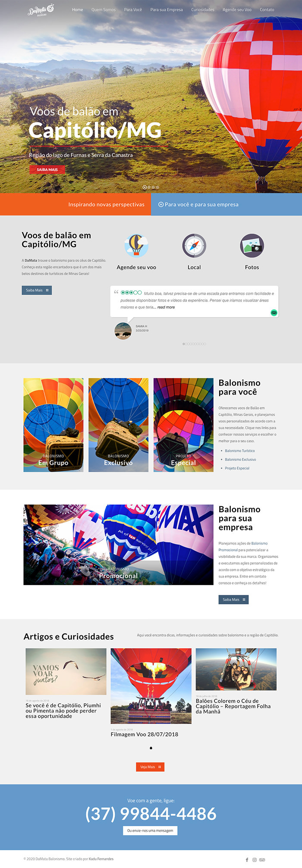Screen dimensions: 302x868
Task: Click the articles carousel pagination dot
Action: click(x=151, y=748)
